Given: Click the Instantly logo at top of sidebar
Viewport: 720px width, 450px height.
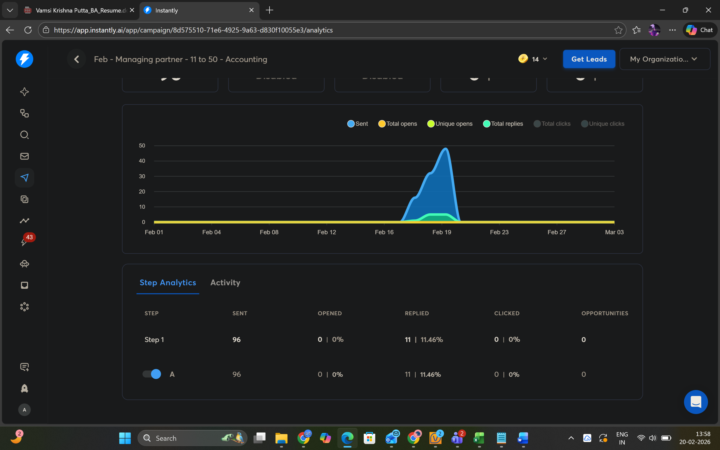Looking at the screenshot, I should 24,59.
